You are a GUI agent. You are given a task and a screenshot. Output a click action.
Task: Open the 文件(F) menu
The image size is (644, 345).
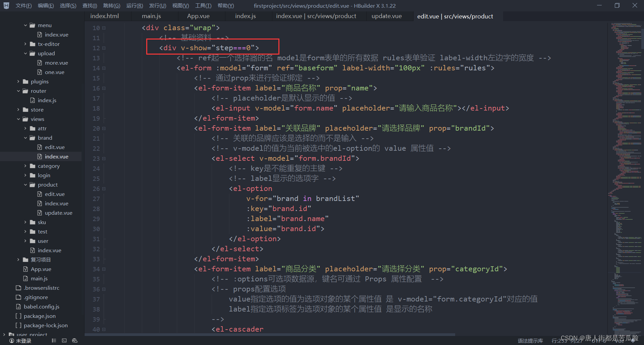(x=23, y=6)
